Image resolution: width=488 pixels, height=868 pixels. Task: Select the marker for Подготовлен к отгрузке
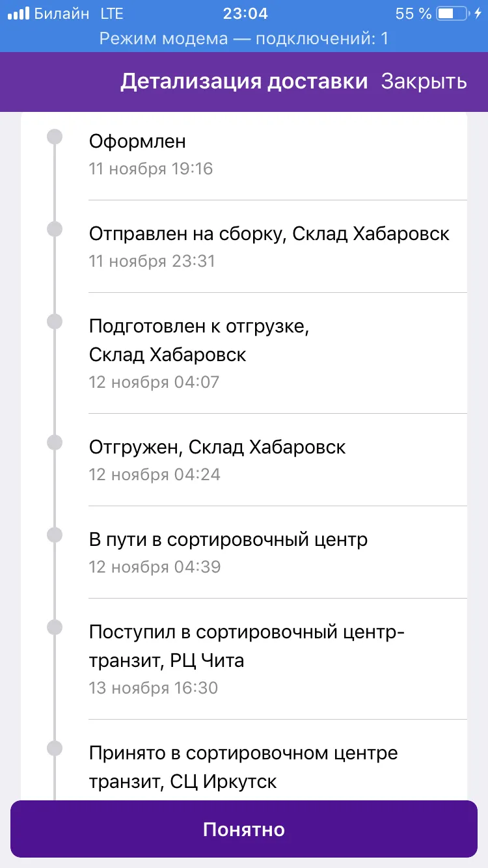tap(55, 321)
